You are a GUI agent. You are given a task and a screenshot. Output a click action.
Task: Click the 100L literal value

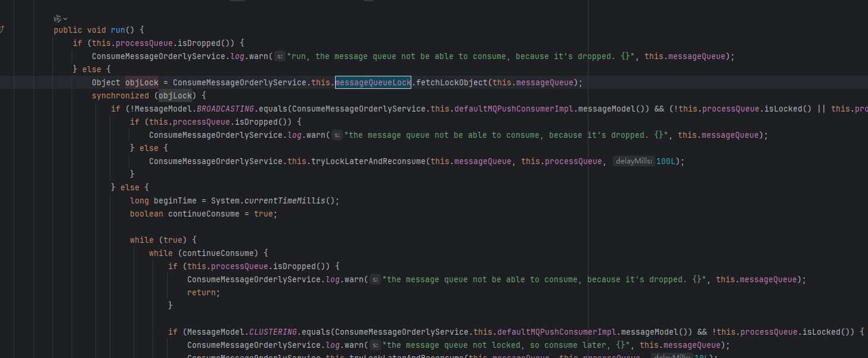click(666, 161)
